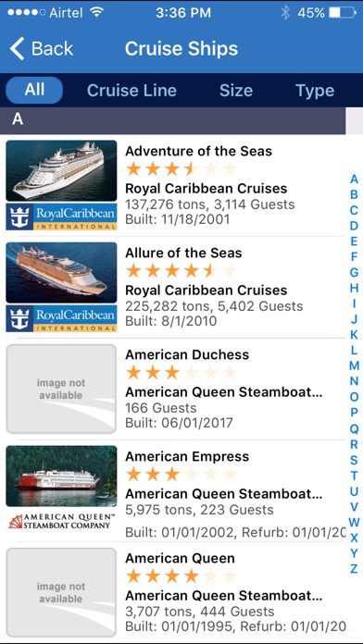This screenshot has height=644, width=363.
Task: Tap the Bluetooth status icon
Action: [x=285, y=13]
